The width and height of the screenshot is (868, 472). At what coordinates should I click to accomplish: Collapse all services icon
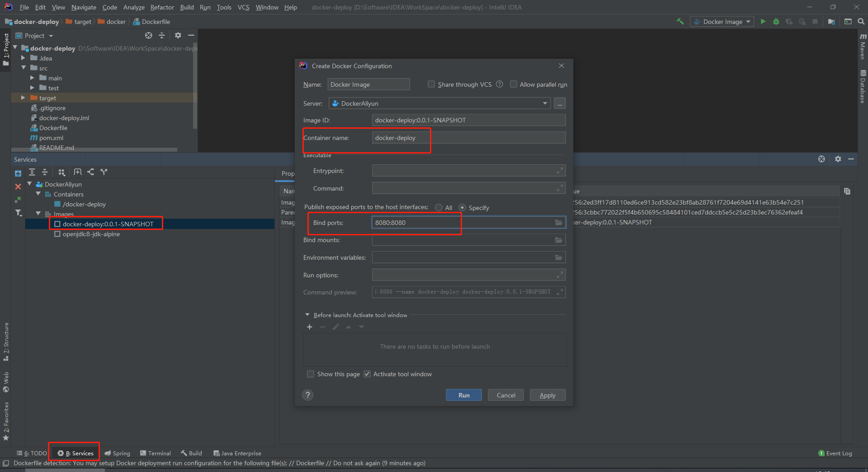(x=45, y=172)
